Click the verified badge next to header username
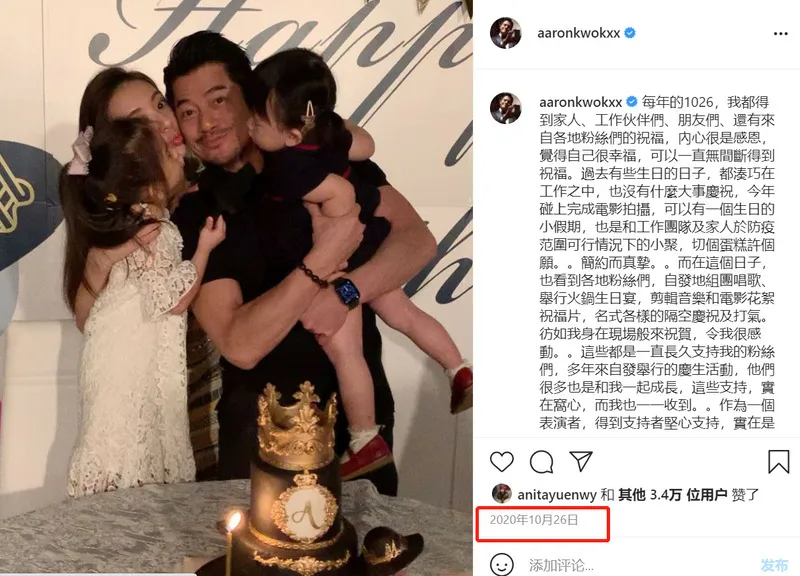Viewport: 800px width, 576px height. tap(630, 33)
